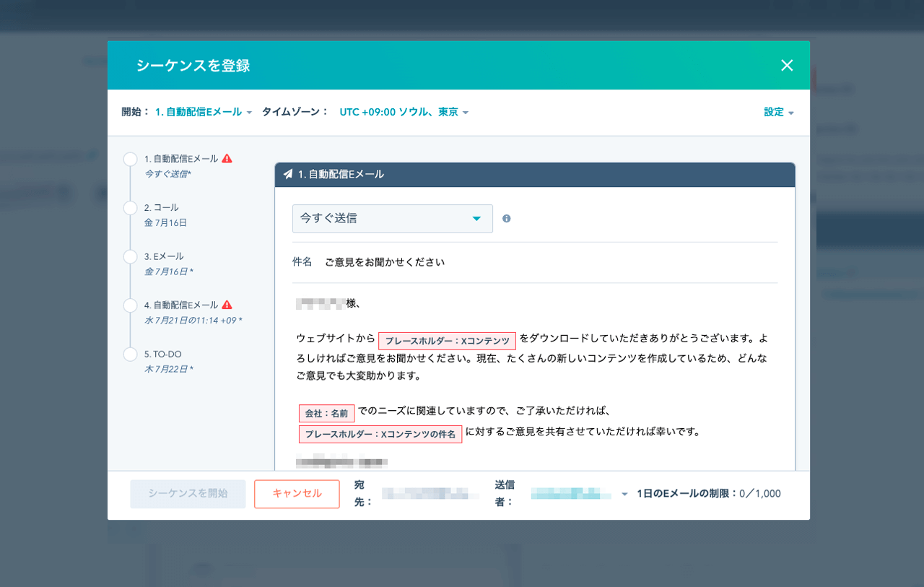Image resolution: width=924 pixels, height=587 pixels.
Task: Open step 1. 自動配信Eメール in sidebar
Action: point(180,158)
